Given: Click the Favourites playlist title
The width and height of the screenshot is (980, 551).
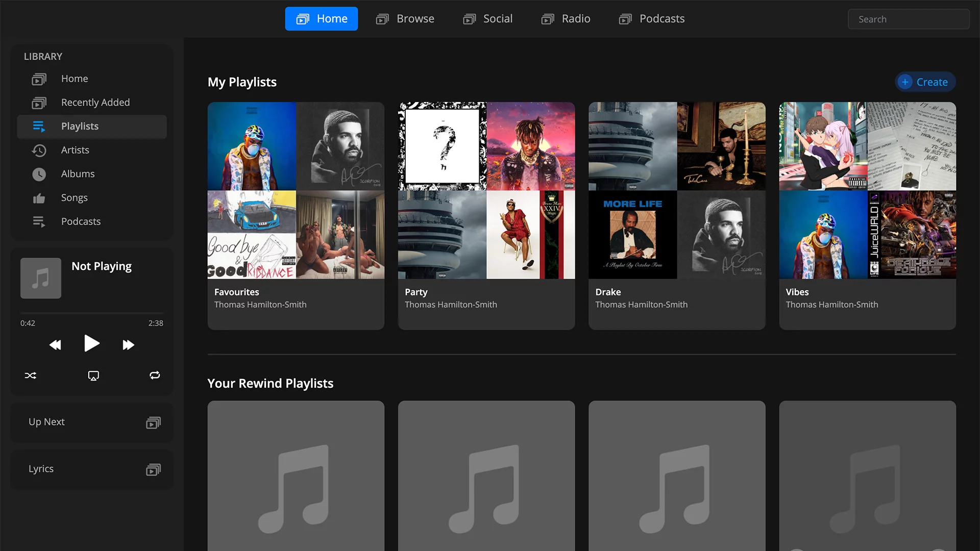Looking at the screenshot, I should 236,292.
